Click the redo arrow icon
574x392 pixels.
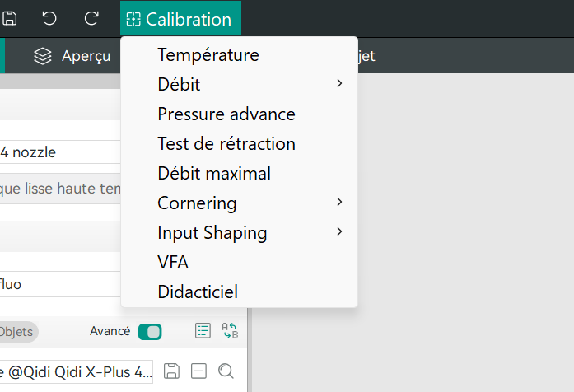tap(91, 18)
